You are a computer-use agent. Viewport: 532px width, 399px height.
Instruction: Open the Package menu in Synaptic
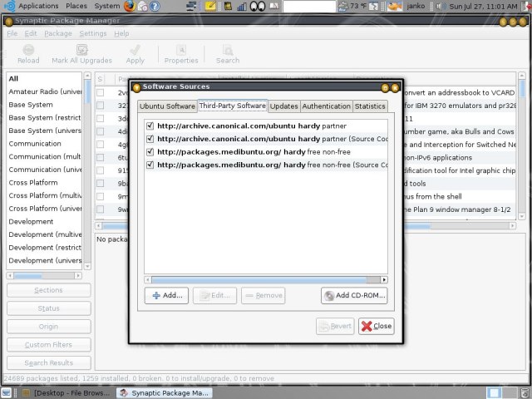click(58, 33)
